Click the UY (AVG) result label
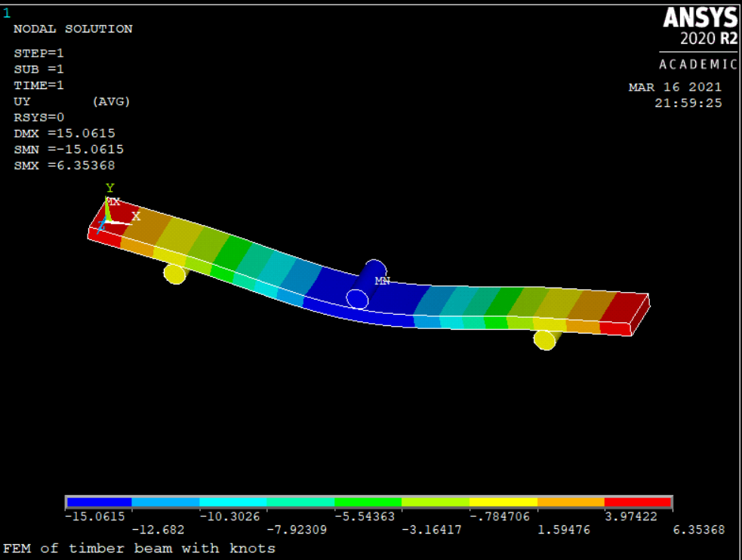The height and width of the screenshot is (560, 742). pyautogui.click(x=72, y=101)
